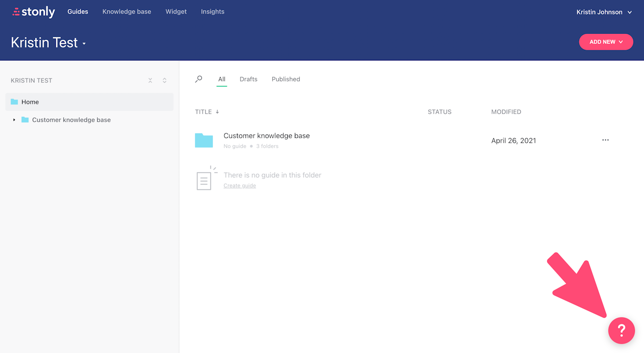The image size is (644, 353).
Task: Open the ADD NEW dropdown button
Action: (x=606, y=42)
